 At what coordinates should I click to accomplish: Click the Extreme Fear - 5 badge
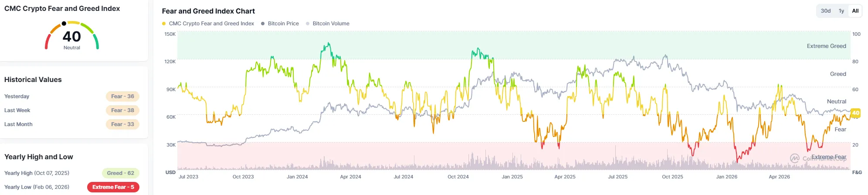[113, 187]
